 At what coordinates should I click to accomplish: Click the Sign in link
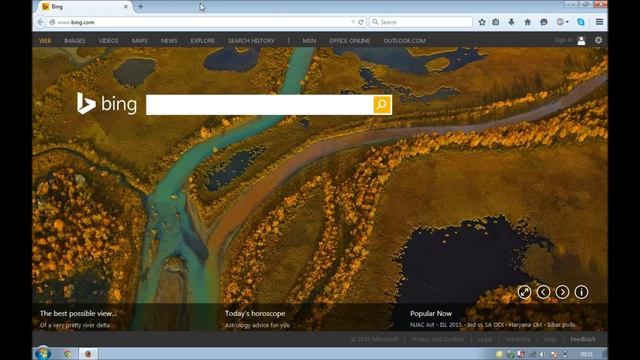click(x=563, y=40)
